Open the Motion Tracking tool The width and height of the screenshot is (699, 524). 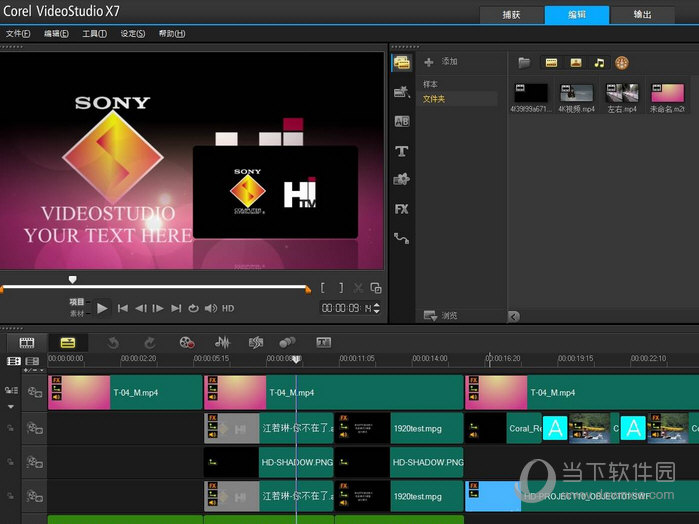click(287, 342)
